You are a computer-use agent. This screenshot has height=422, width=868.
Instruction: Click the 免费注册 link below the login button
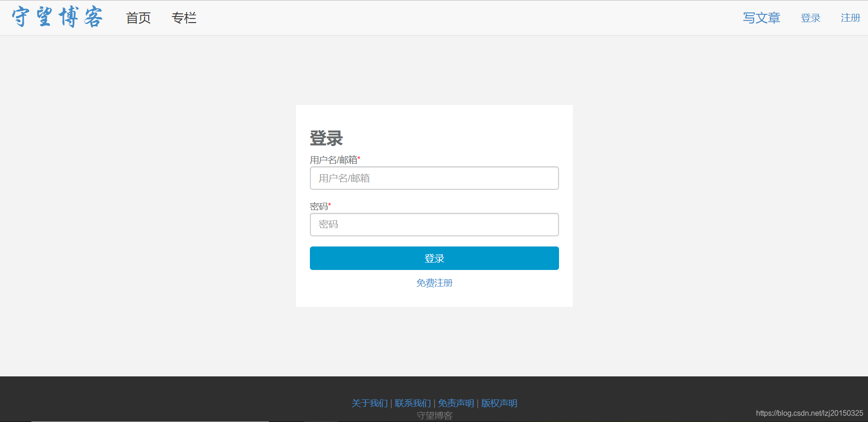(x=434, y=283)
